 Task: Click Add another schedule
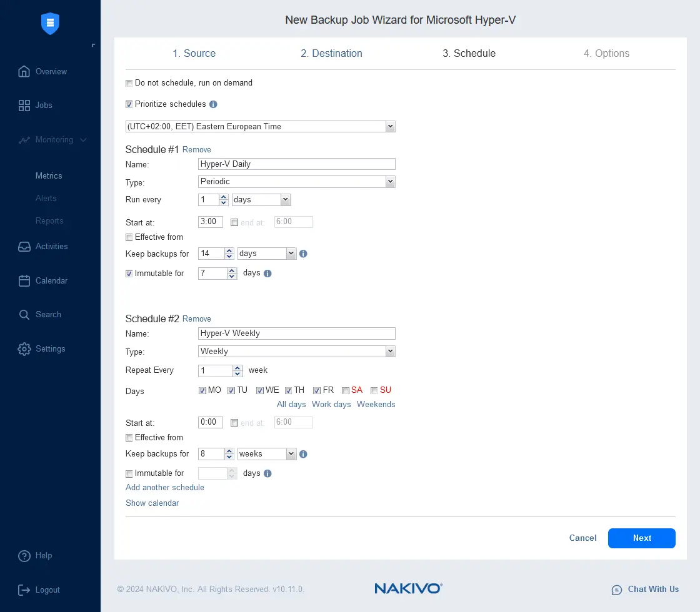click(165, 488)
